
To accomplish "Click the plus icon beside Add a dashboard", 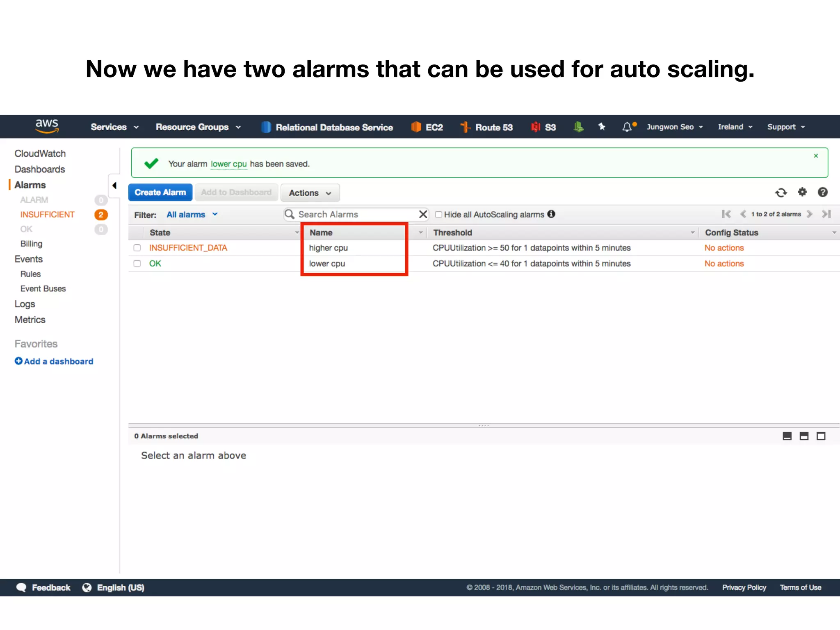I will click(18, 361).
